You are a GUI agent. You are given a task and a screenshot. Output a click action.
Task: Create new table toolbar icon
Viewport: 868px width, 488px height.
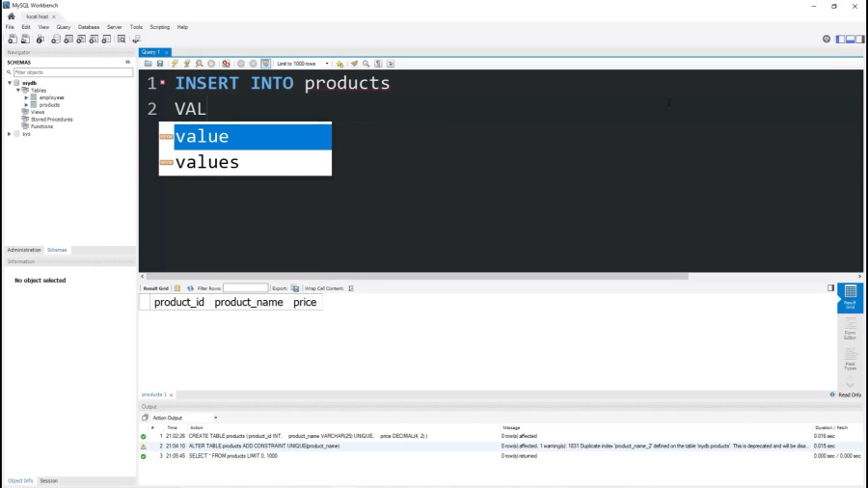(x=68, y=40)
